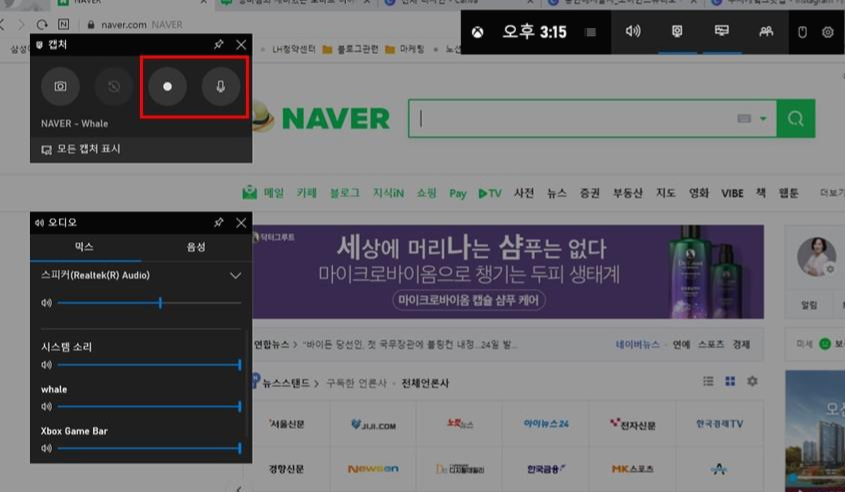Set the Xbox Game Bar volume slider
Screen dimensions: 845x492
pyautogui.click(x=149, y=448)
